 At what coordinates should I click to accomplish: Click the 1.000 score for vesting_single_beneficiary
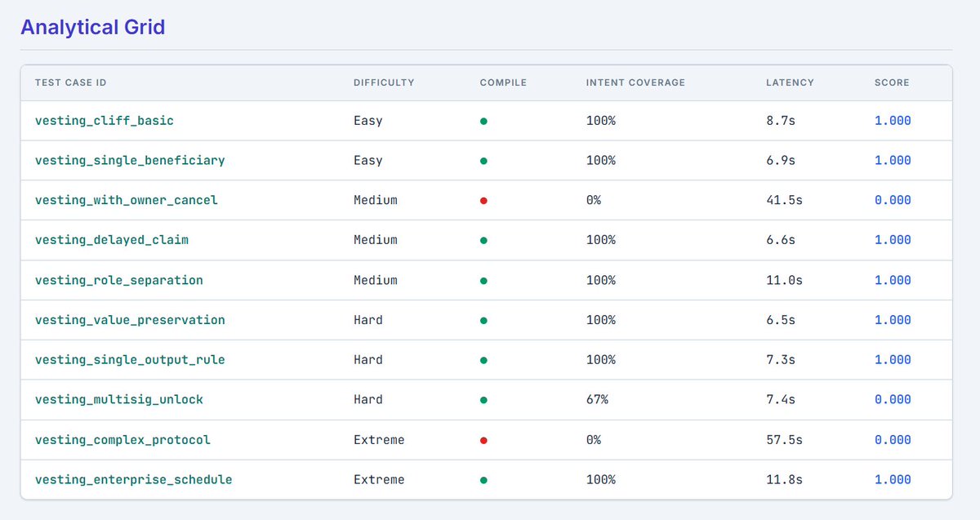click(893, 161)
